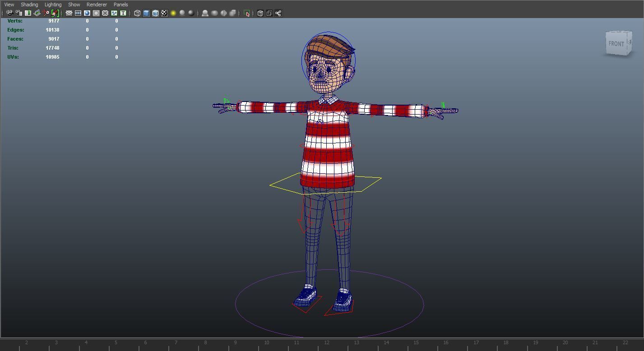Open the Panels menu

[120, 5]
